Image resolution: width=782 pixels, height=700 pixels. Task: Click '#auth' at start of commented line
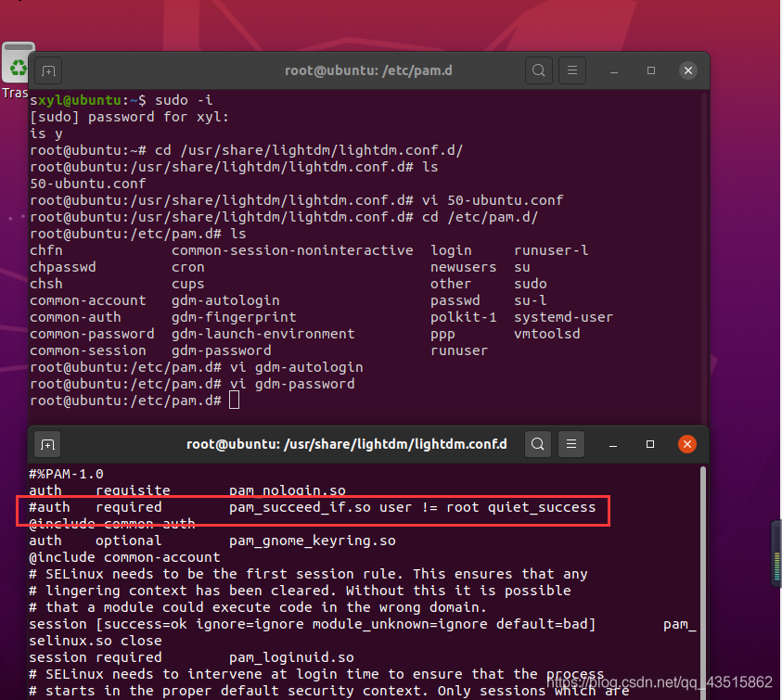pyautogui.click(x=49, y=507)
